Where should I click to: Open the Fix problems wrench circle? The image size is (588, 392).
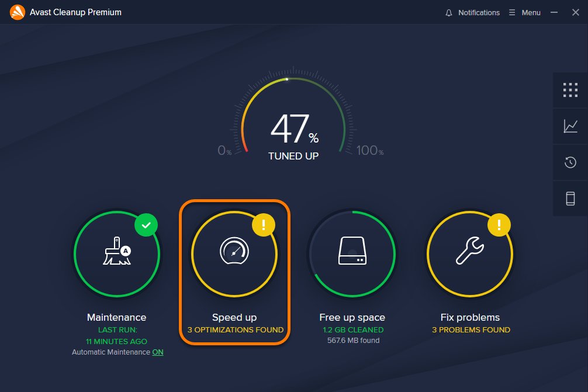(x=470, y=254)
